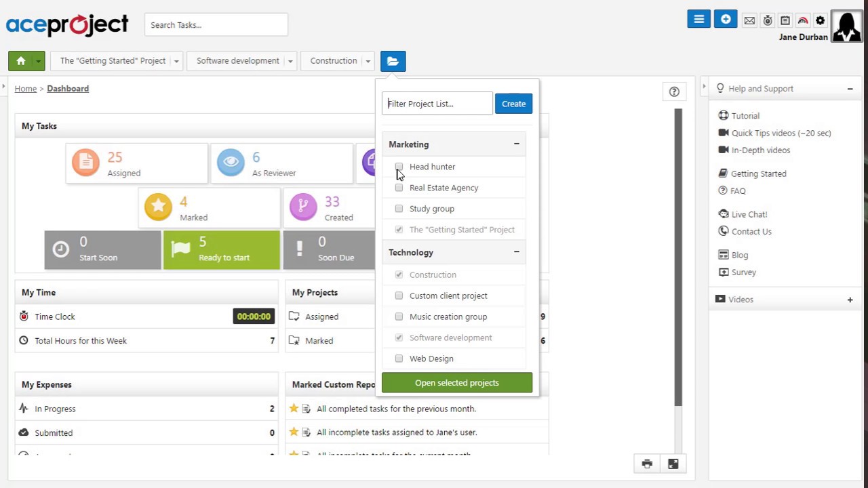Open the settings gear icon
Screen dimensions: 868x488
click(x=821, y=21)
